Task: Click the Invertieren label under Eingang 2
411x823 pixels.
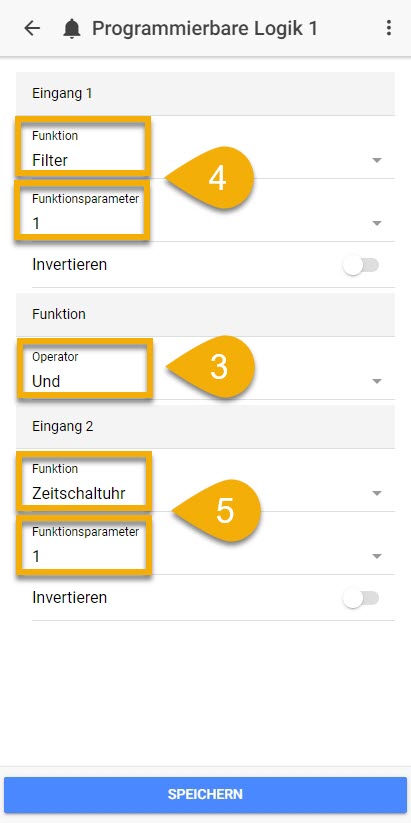Action: click(69, 598)
